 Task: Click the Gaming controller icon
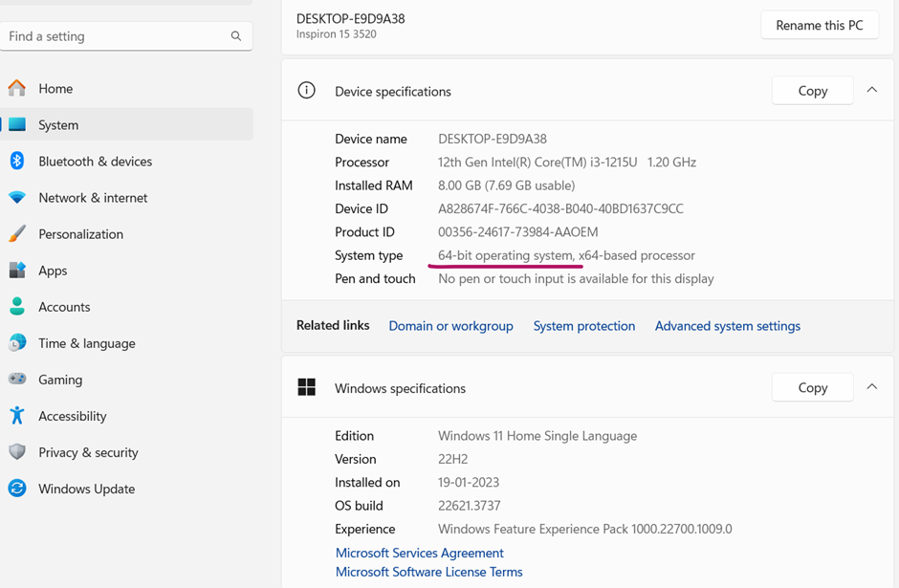tap(17, 380)
